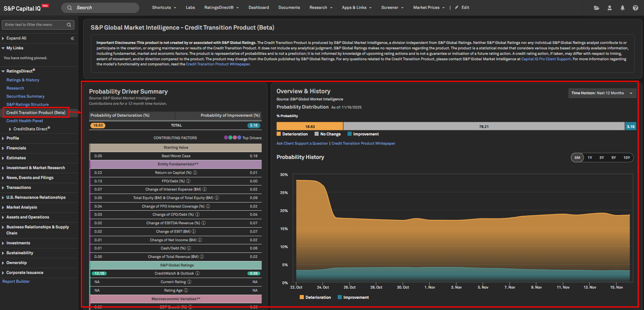
Task: Click Ask Client Support a Question
Action: 302,144
